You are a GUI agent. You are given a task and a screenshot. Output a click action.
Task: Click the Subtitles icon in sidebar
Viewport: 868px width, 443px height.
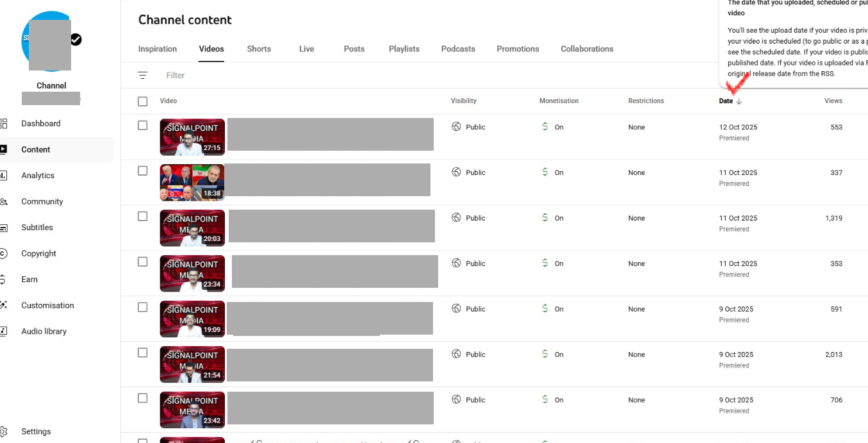click(x=3, y=228)
